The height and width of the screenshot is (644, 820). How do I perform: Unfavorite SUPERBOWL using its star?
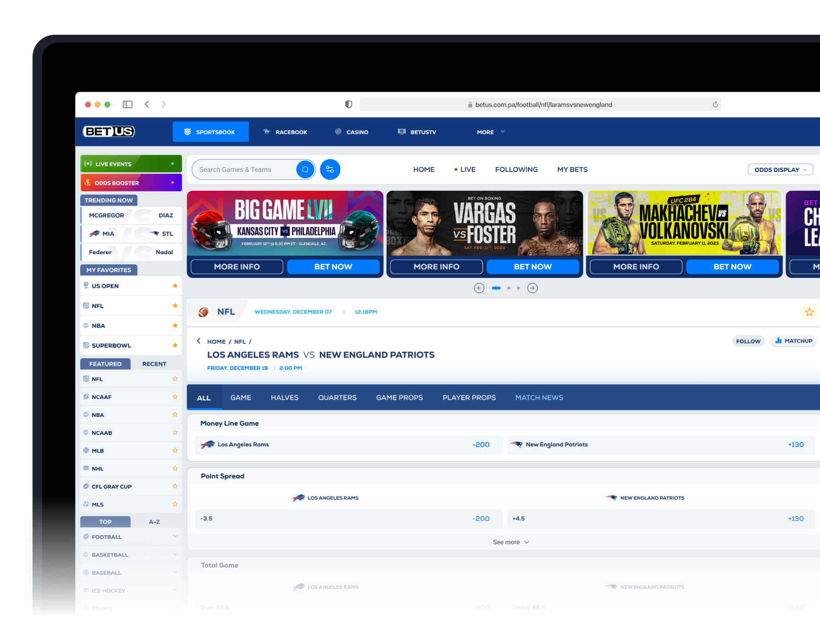pyautogui.click(x=175, y=345)
